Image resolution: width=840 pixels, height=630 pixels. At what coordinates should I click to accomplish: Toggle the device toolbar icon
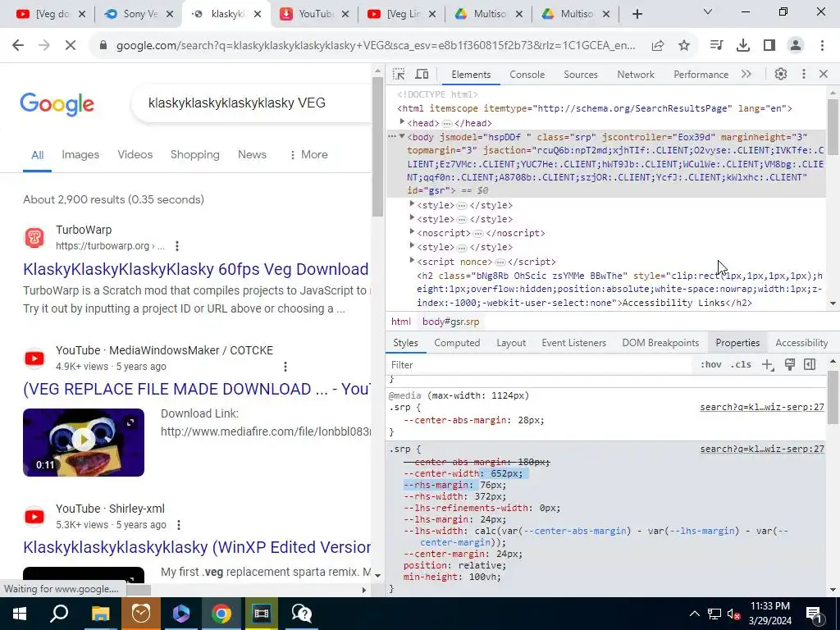(422, 75)
